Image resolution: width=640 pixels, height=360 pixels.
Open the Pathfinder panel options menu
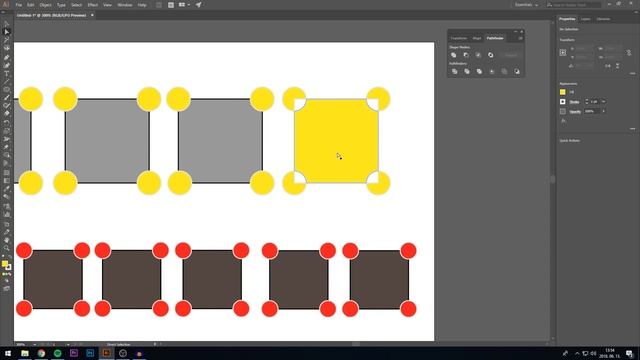pos(520,38)
